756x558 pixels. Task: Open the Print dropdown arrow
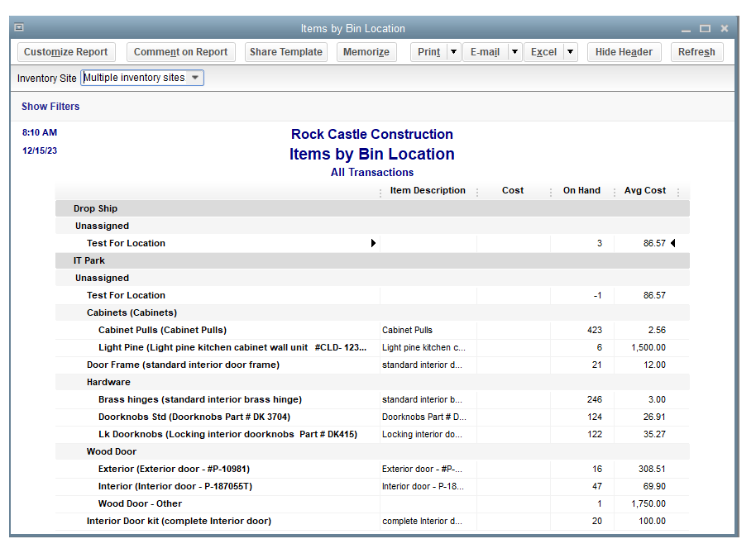[453, 52]
